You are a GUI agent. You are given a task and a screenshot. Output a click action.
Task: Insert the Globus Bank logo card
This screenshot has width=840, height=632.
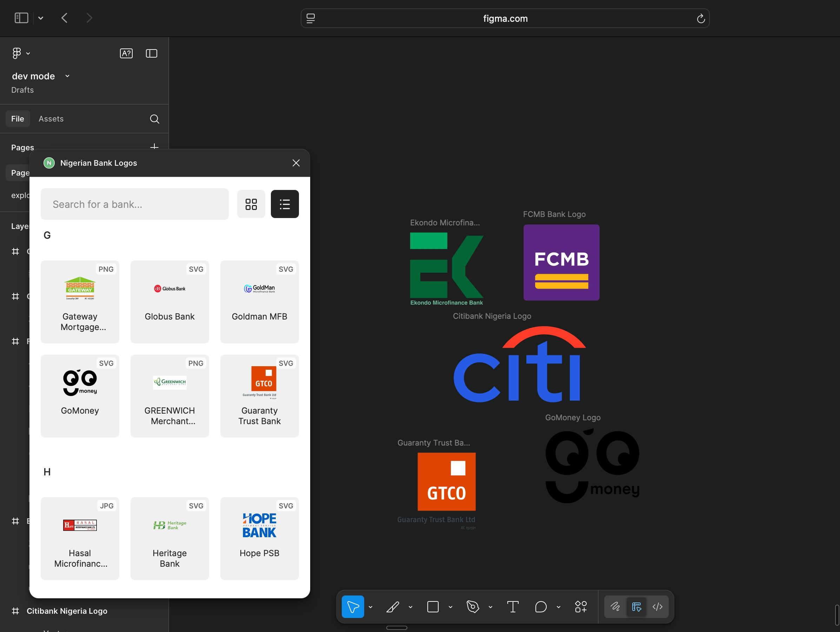click(170, 302)
